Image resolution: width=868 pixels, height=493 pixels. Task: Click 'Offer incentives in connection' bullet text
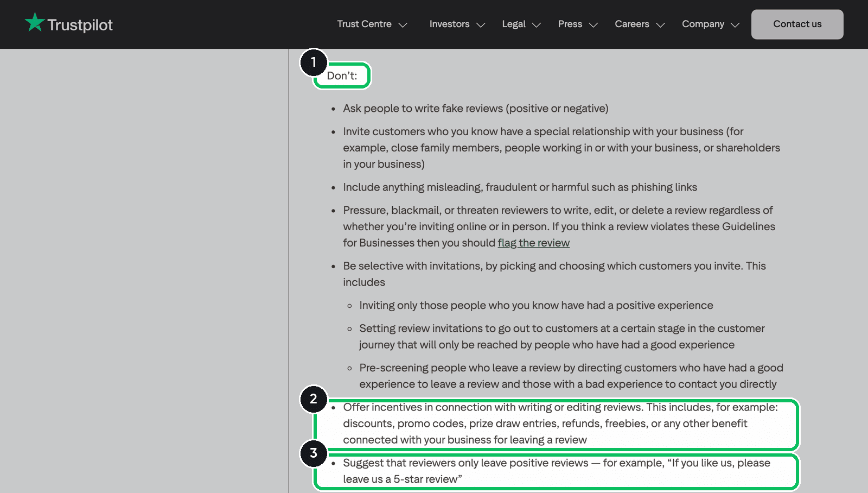coord(560,424)
